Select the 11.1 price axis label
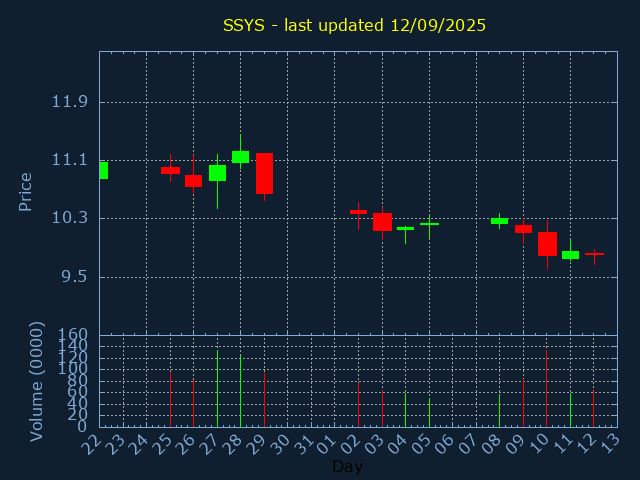The width and height of the screenshot is (640, 480). point(69,160)
